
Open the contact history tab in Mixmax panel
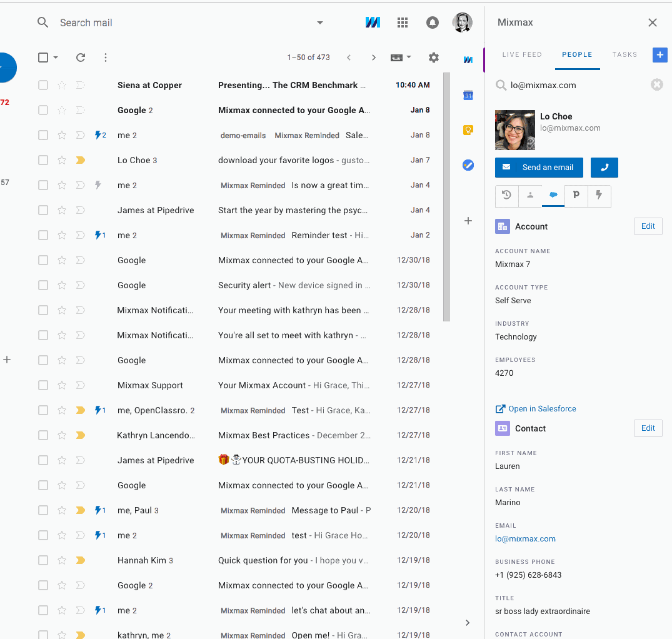506,196
